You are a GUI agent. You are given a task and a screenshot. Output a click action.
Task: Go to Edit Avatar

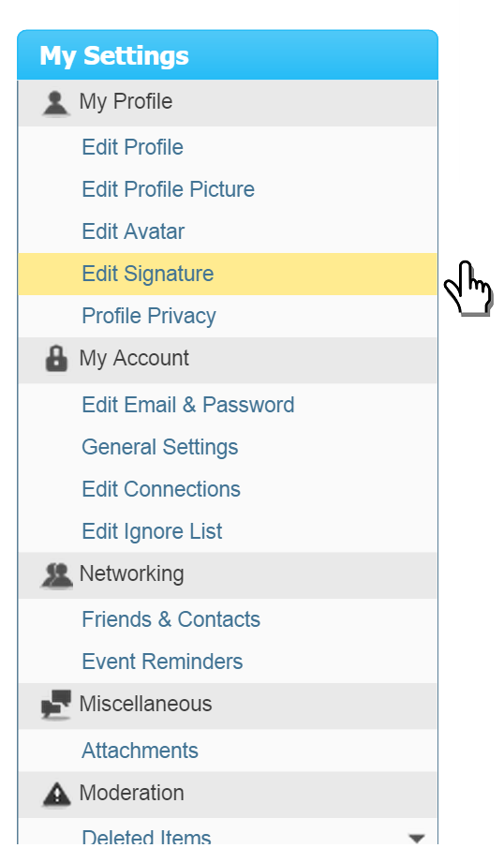pyautogui.click(x=133, y=231)
